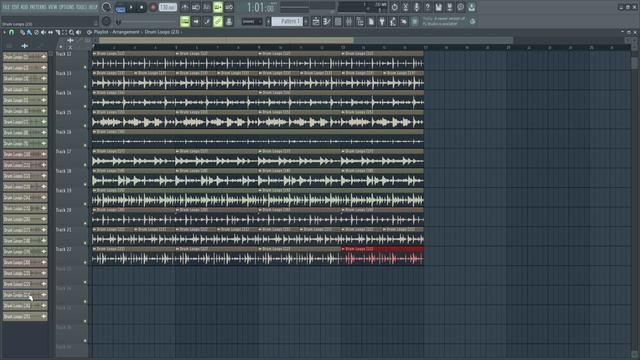Open the channel rack view icon
Screen dimensions: 640x360
click(x=338, y=21)
